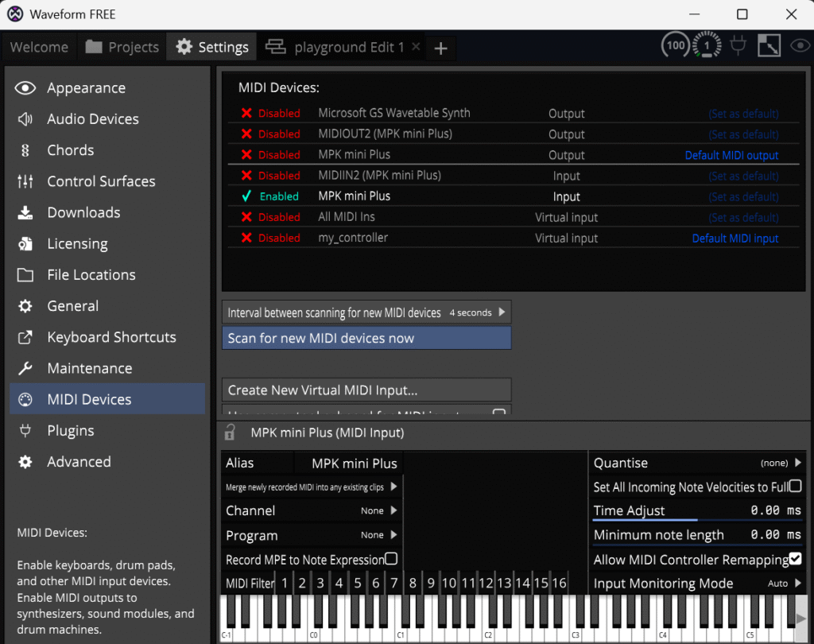Check Set All Incoming Note Velocities to Full

(795, 486)
